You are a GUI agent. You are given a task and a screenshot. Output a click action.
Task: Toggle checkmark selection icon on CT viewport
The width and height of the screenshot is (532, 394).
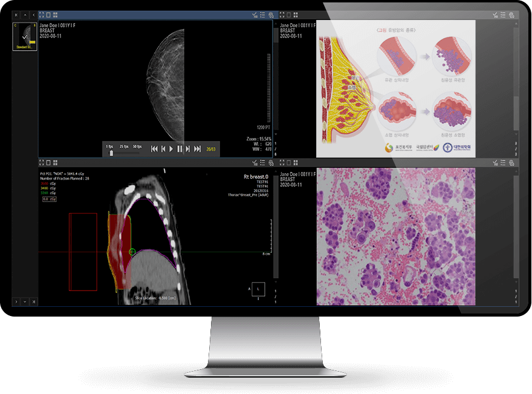(254, 162)
